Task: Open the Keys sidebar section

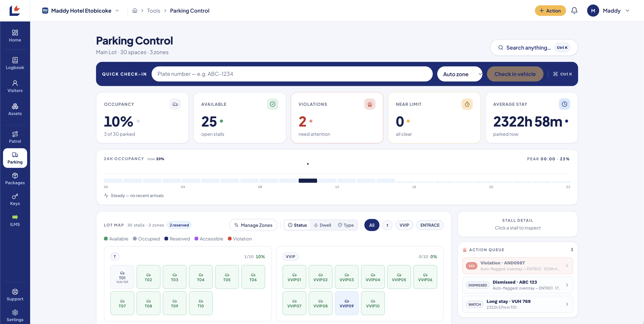Action: tap(15, 200)
